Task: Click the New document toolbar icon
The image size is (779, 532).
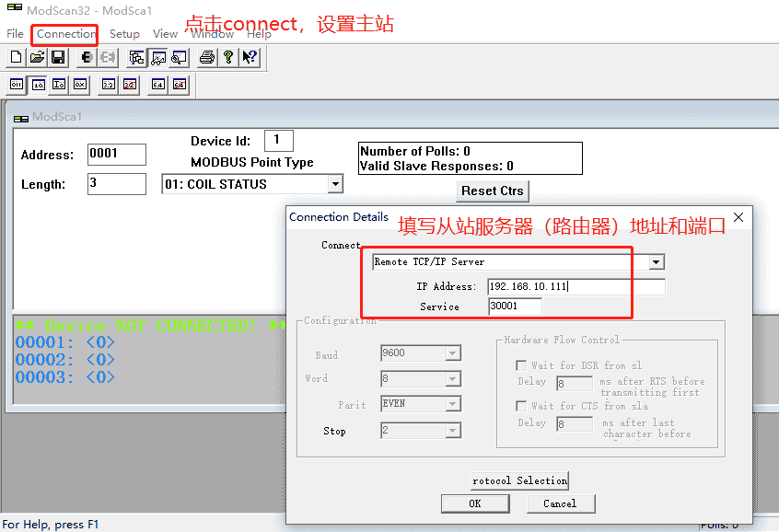Action: click(16, 58)
